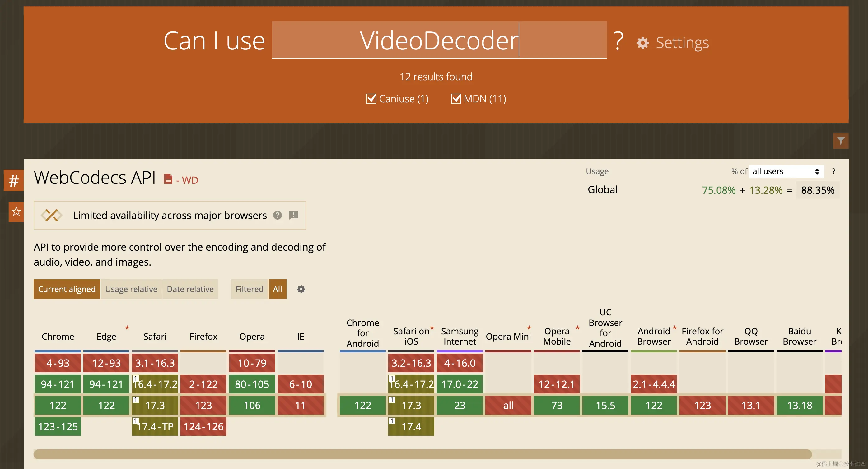868x469 pixels.
Task: Click the feedback speech bubble icon
Action: click(293, 215)
